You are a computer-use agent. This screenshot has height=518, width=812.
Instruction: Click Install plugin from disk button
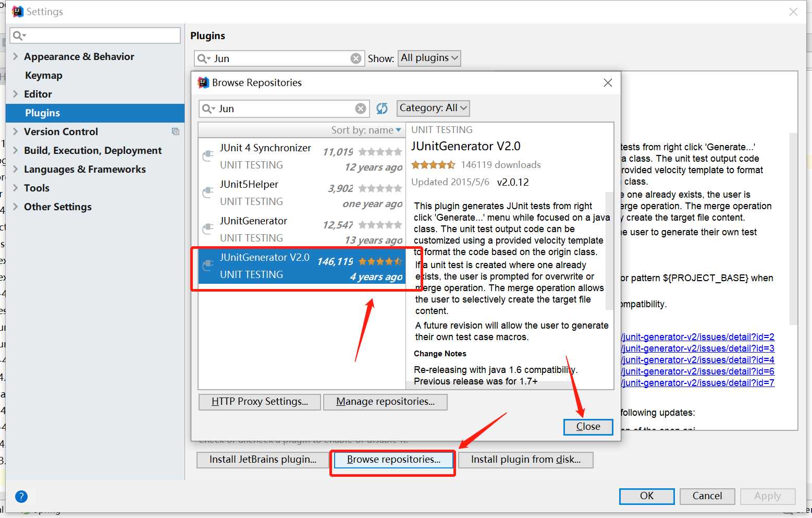pyautogui.click(x=525, y=460)
